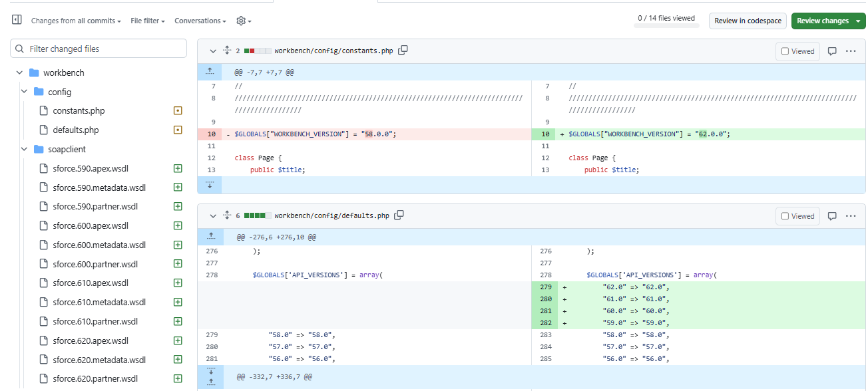Comment on the defaults.php file
Image resolution: width=868 pixels, height=391 pixels.
click(x=832, y=216)
